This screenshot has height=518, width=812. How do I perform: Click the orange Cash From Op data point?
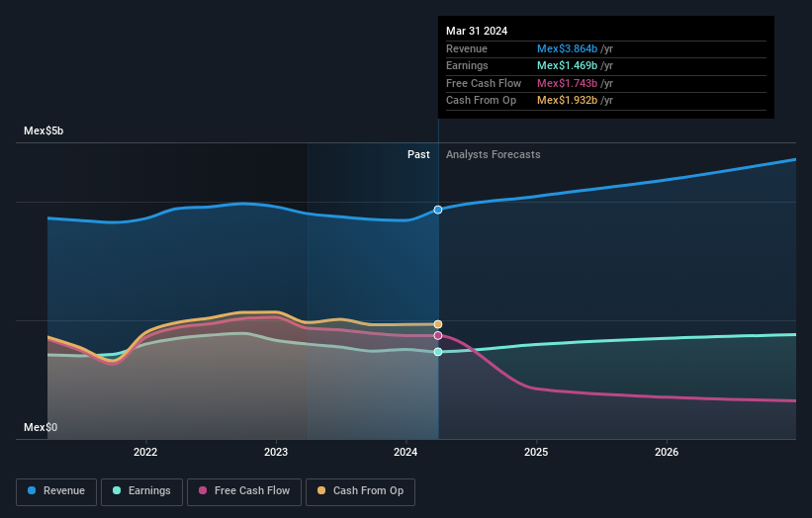[438, 324]
